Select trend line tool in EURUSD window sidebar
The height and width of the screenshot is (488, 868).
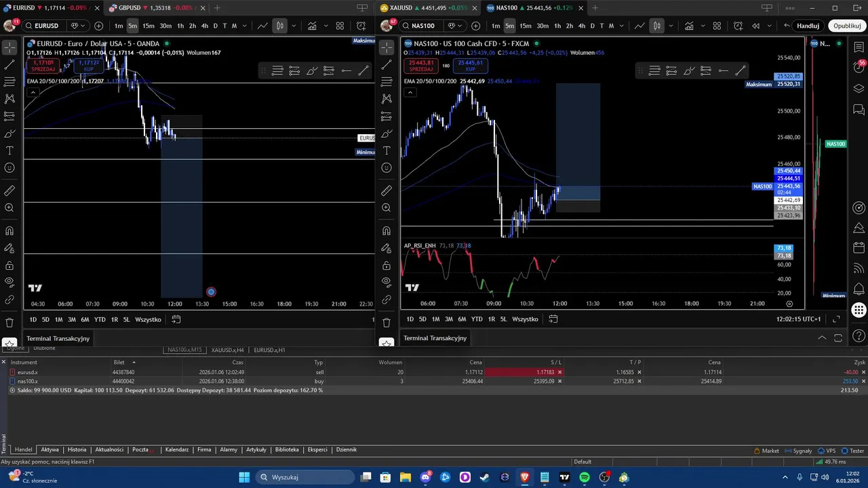[9, 65]
